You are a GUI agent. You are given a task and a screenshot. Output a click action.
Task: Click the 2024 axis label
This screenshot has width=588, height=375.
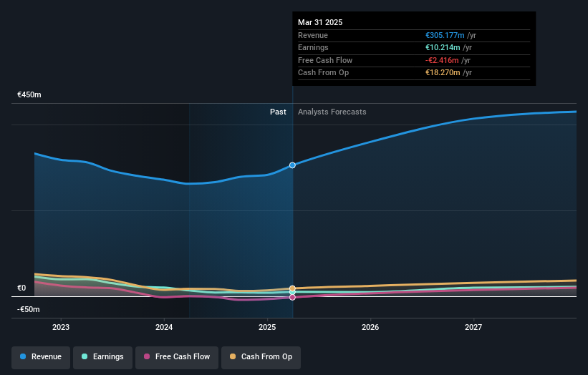point(164,327)
